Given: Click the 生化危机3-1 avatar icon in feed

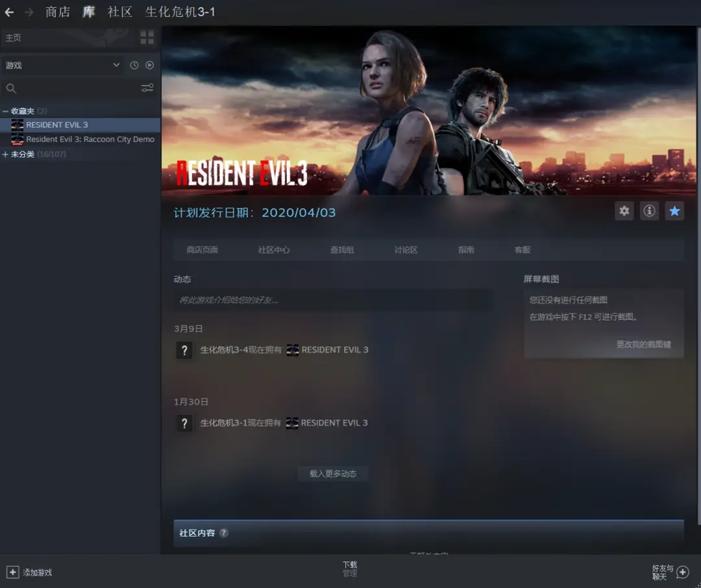Looking at the screenshot, I should [184, 423].
